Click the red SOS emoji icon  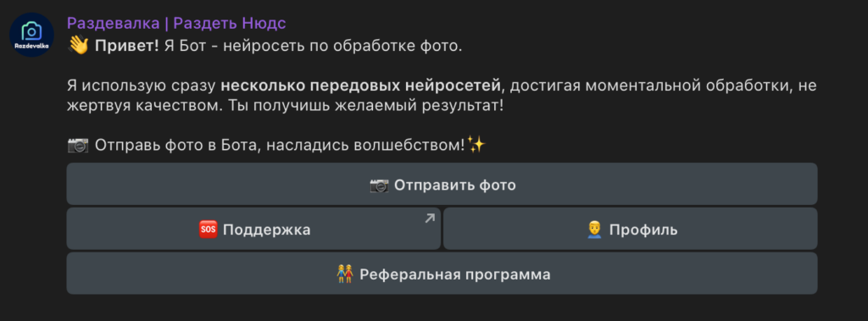[209, 230]
